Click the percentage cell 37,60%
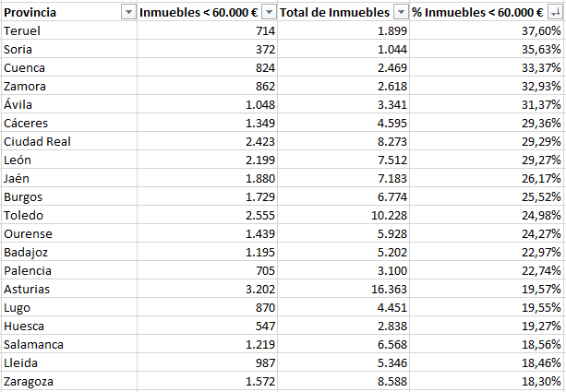 tap(487, 30)
